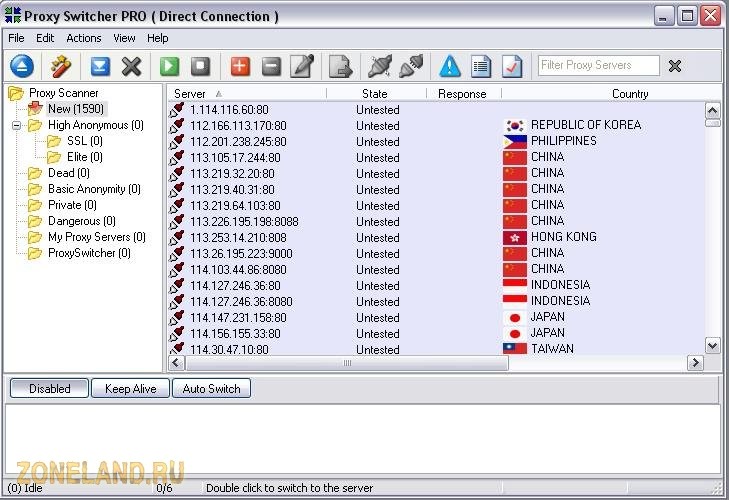This screenshot has width=729, height=500.
Task: Click the checkmark document icon
Action: [x=512, y=66]
